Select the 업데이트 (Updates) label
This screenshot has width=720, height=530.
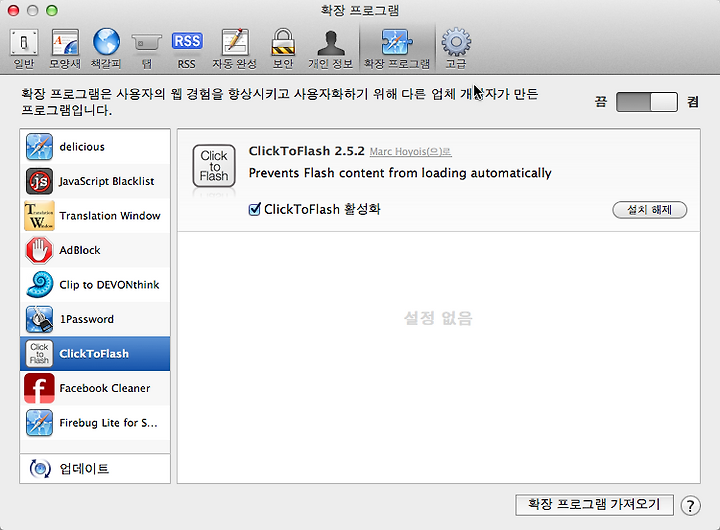[84, 468]
